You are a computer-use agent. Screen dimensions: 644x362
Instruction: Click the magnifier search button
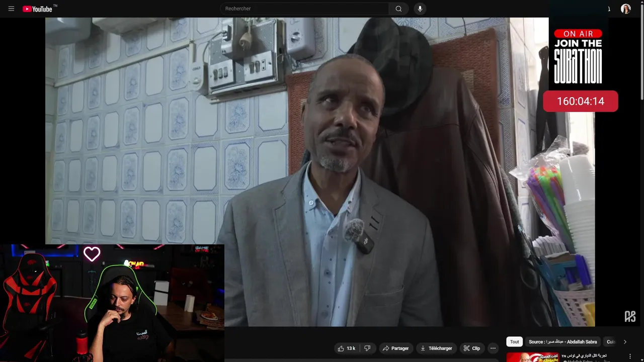tap(398, 9)
